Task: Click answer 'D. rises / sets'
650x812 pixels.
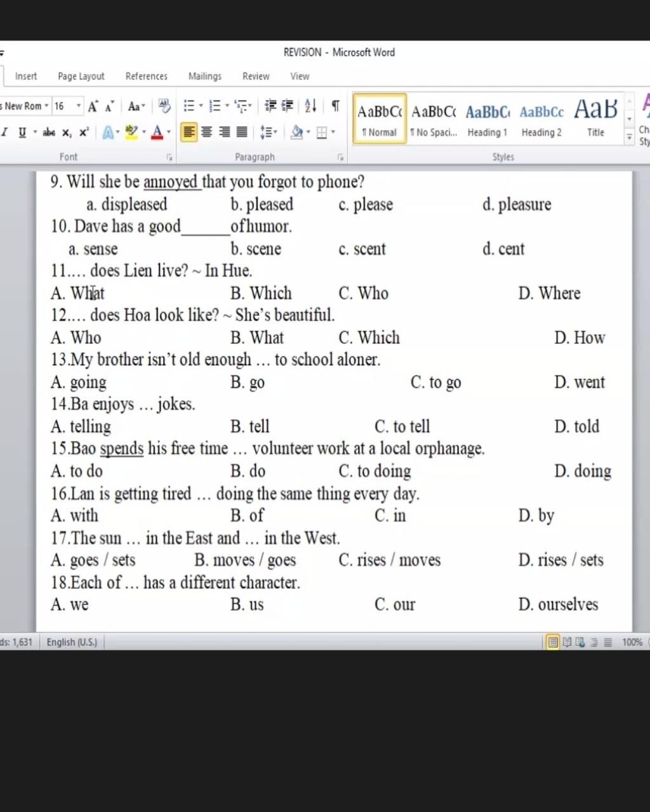Action: tap(560, 560)
